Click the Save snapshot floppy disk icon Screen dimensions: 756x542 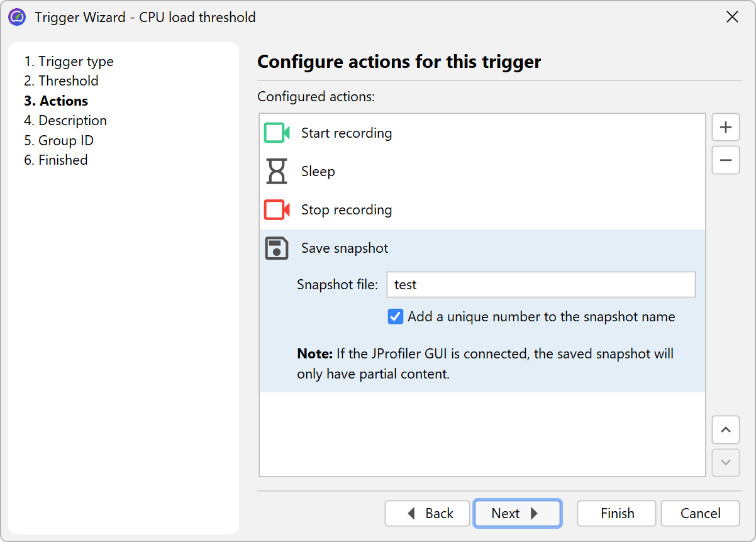tap(277, 248)
